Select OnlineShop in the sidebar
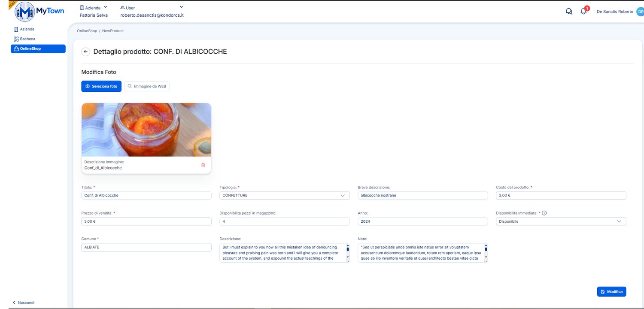Screen dimensions: 644x309 [38, 49]
